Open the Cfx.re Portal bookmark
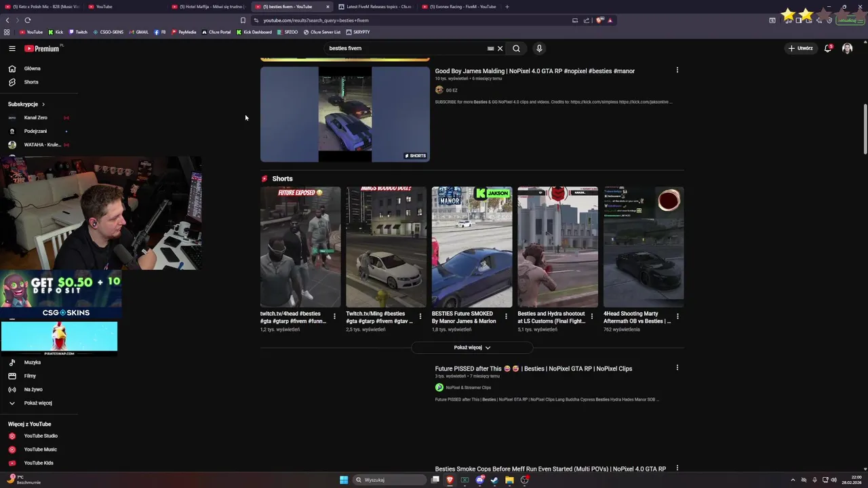The image size is (868, 488). point(216,32)
